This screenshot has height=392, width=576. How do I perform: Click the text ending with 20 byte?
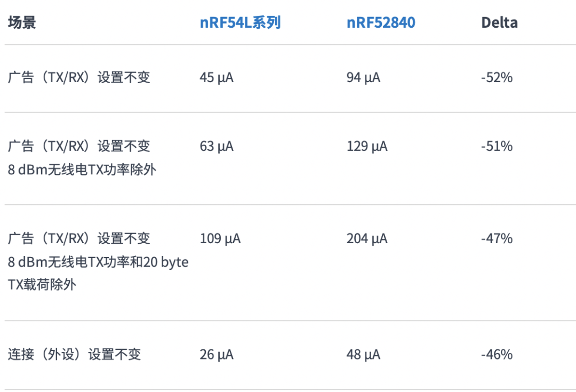(x=98, y=262)
